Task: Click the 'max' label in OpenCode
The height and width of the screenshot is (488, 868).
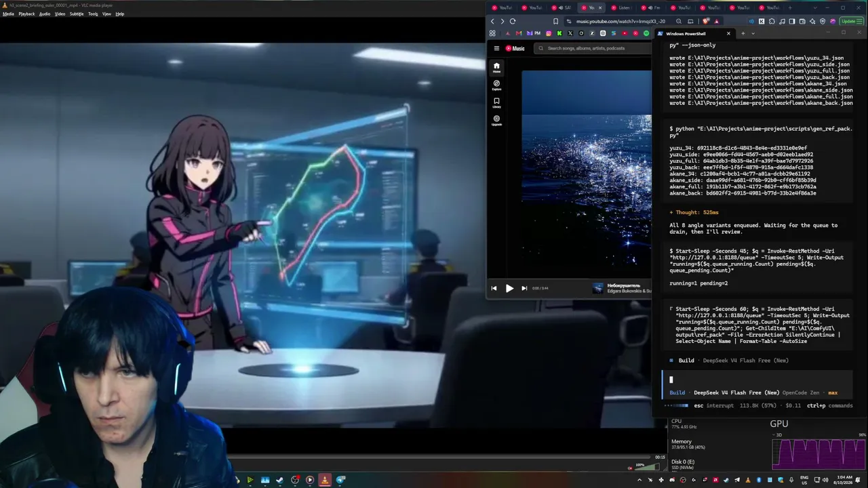Action: click(x=833, y=392)
